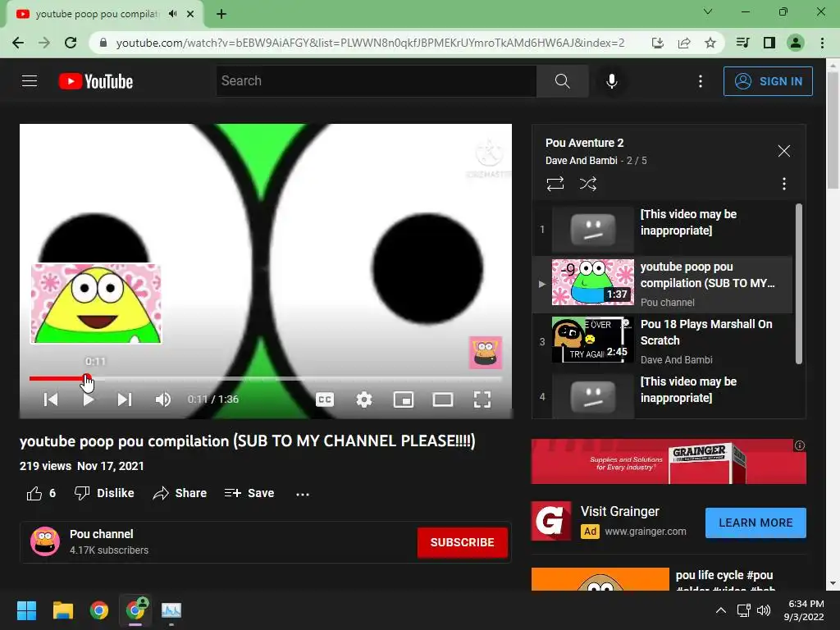Mute tab audio speaker icon
Viewport: 840px width, 630px height.
(172, 14)
